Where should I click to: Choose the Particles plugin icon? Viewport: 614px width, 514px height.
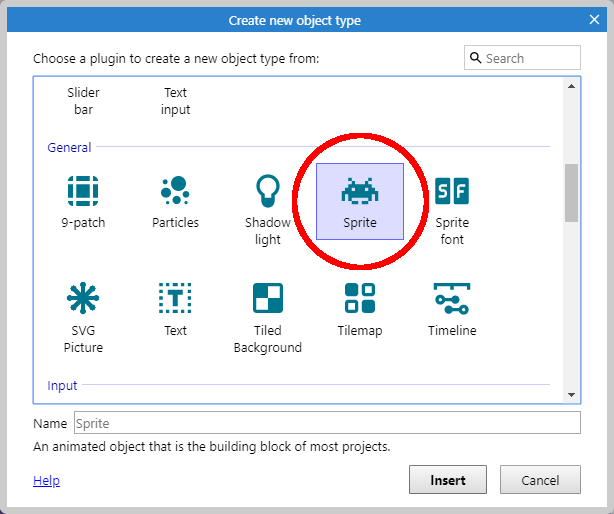pos(175,191)
